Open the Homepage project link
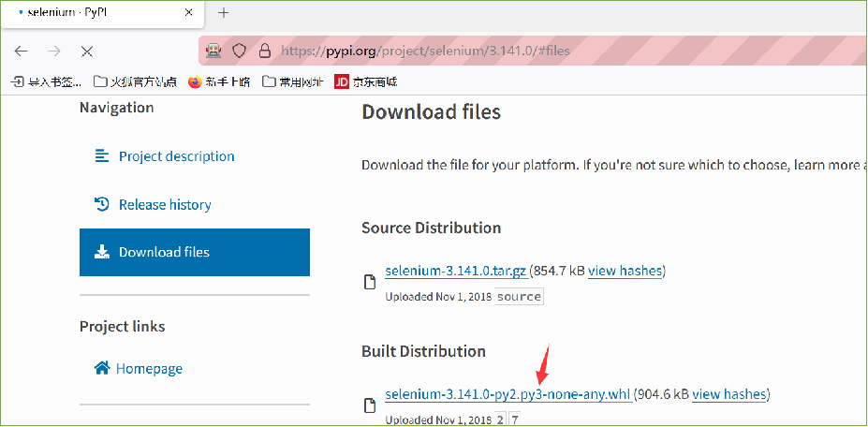The image size is (868, 427). 150,369
